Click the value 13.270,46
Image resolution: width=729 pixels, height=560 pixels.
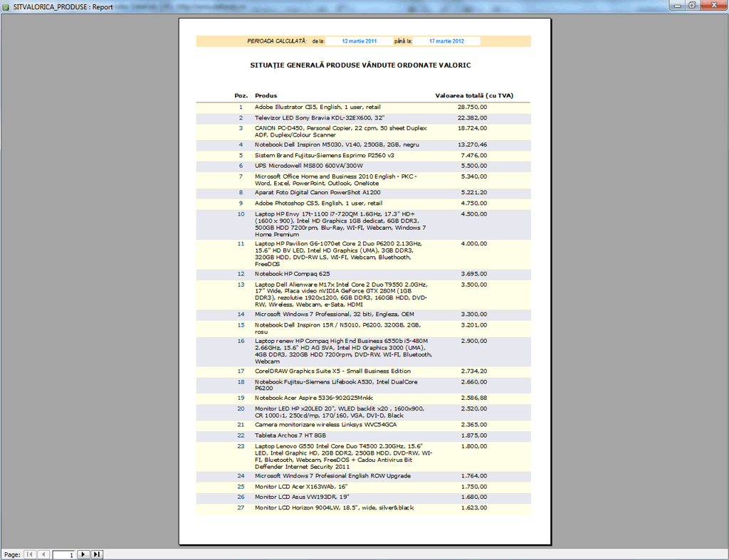pos(473,145)
